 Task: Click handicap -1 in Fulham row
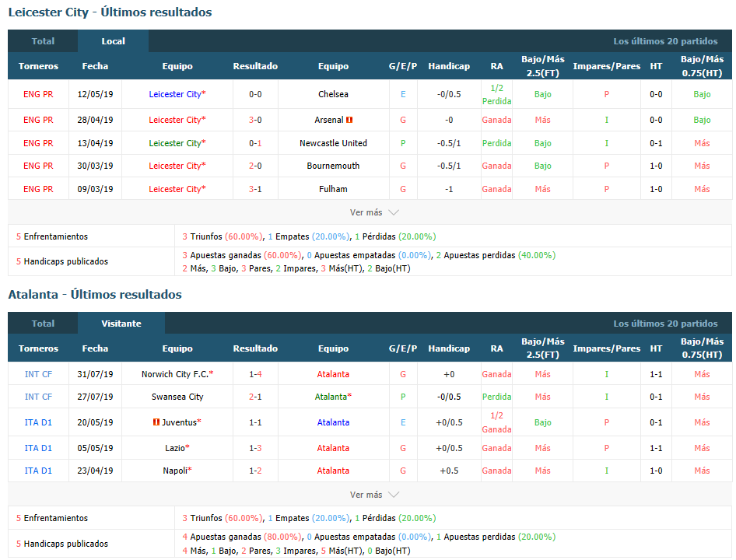click(x=449, y=189)
